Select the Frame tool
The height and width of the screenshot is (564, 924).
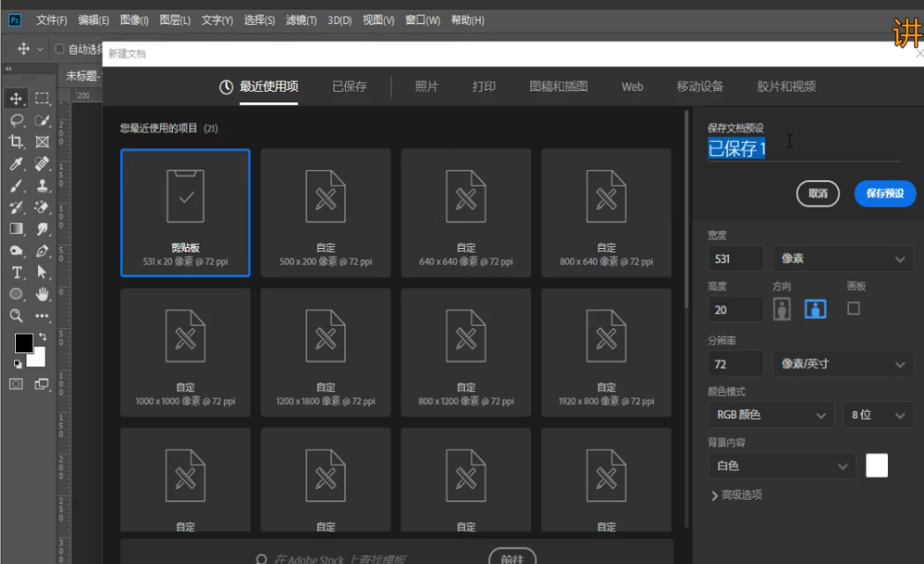click(41, 142)
